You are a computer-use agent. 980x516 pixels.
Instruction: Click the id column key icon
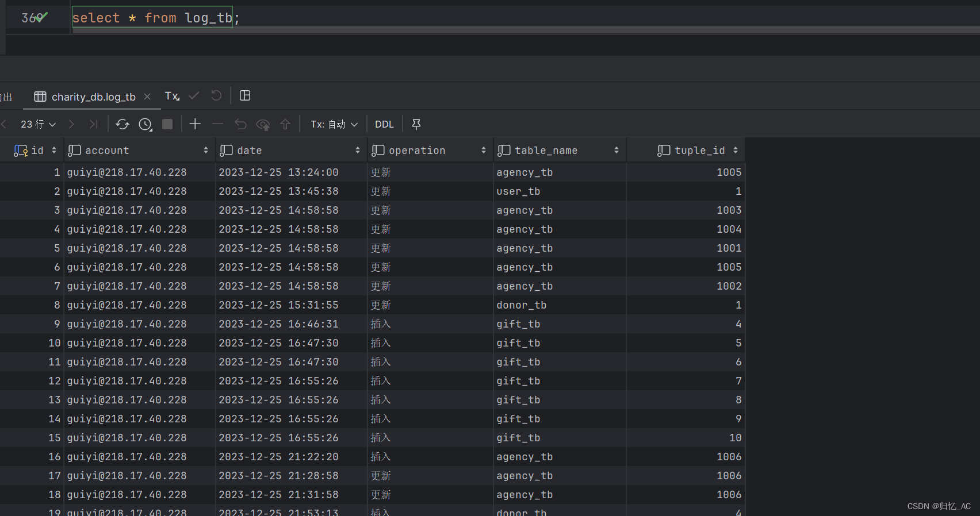pos(21,151)
